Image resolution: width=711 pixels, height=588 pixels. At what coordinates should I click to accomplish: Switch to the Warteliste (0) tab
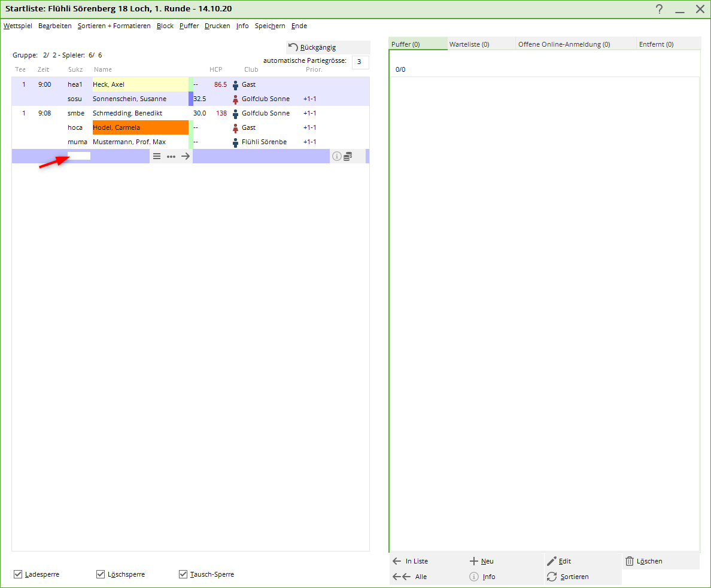tap(482, 44)
